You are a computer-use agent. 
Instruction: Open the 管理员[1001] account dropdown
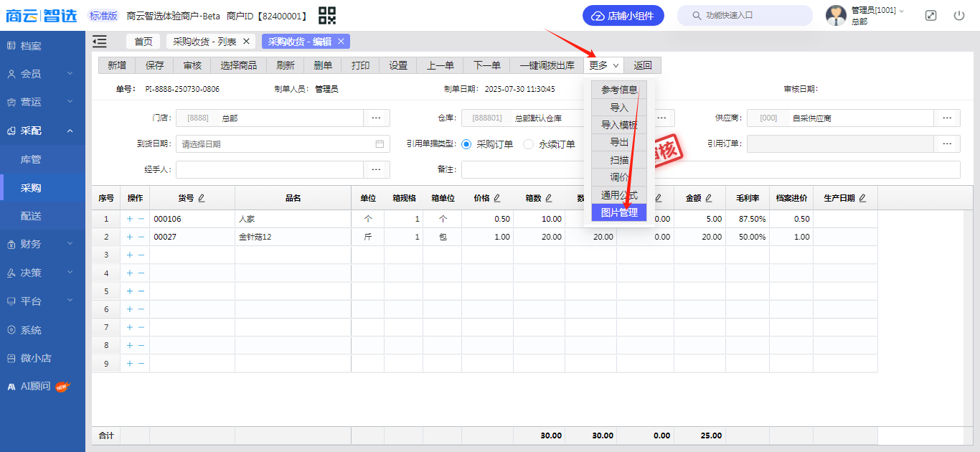(877, 11)
